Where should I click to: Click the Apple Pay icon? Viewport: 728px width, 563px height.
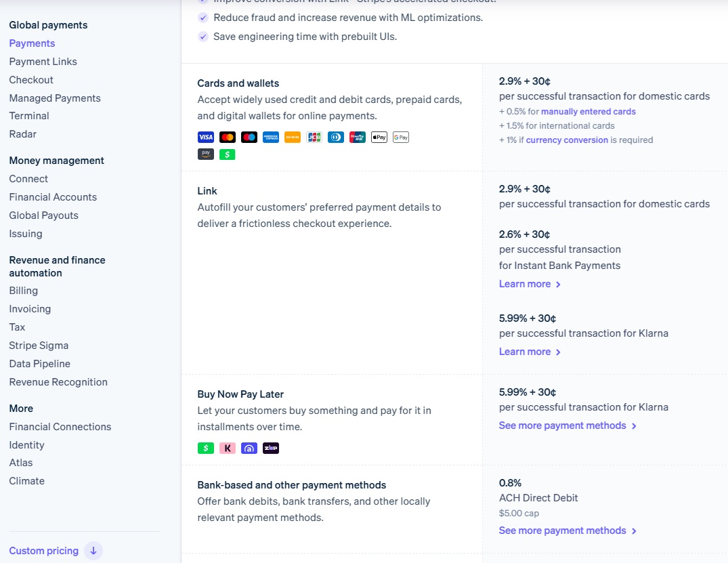coord(379,137)
